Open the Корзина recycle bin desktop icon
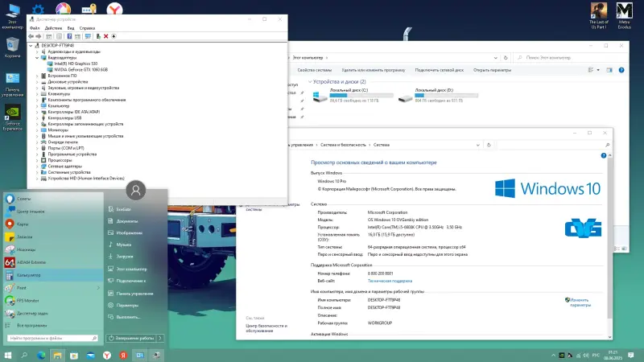644x362 pixels. click(12, 47)
